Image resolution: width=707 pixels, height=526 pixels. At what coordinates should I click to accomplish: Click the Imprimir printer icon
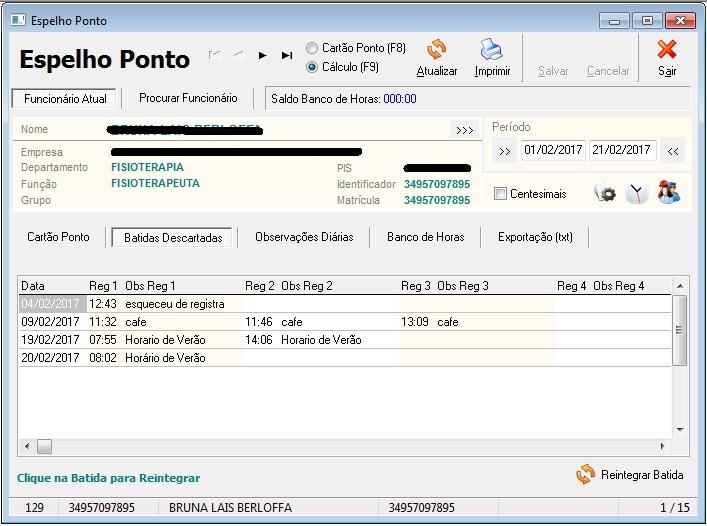click(491, 50)
